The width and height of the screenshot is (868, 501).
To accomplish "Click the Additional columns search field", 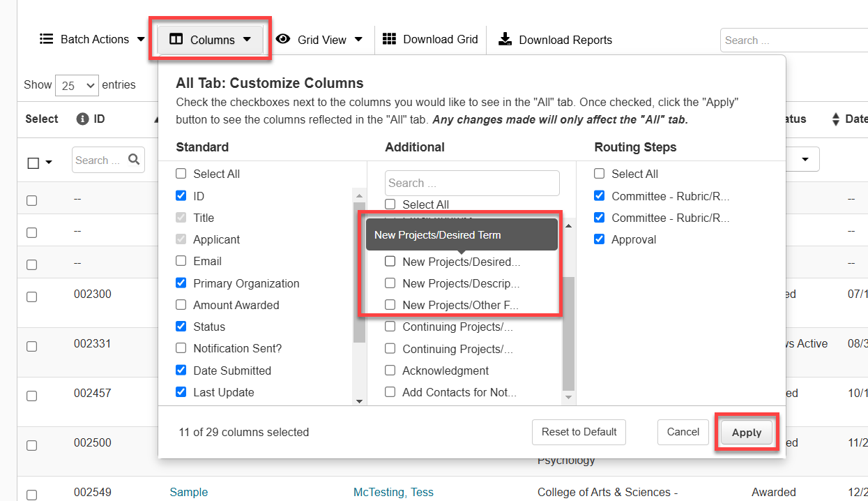I will (x=472, y=183).
